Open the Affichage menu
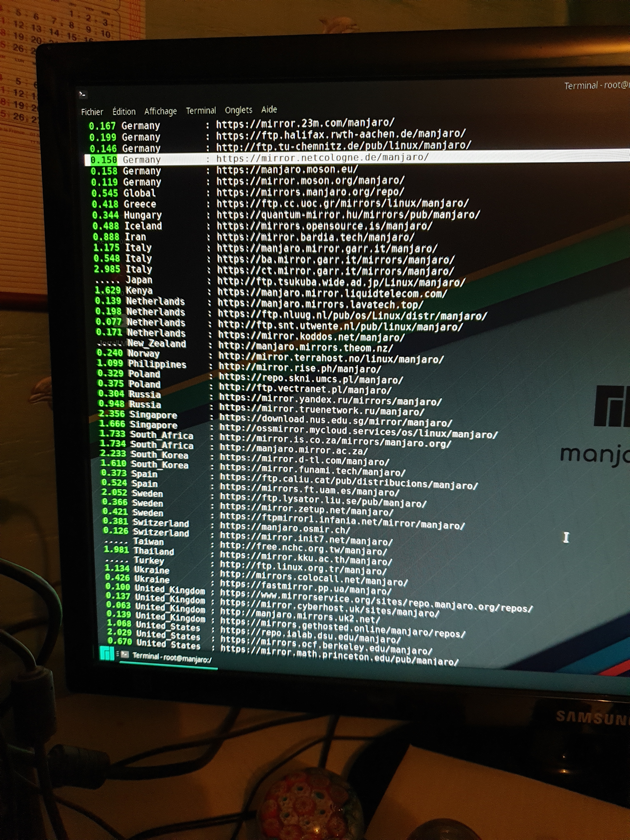This screenshot has height=840, width=630. 160,111
